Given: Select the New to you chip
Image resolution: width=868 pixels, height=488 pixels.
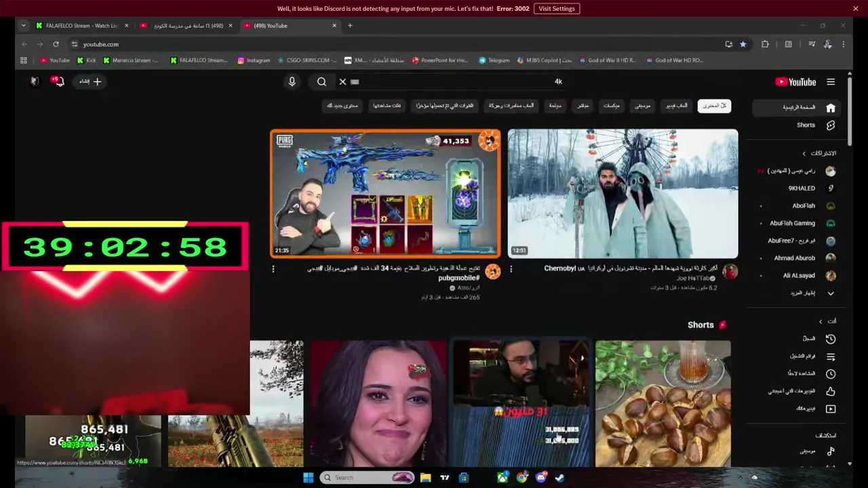Looking at the screenshot, I should coord(342,106).
